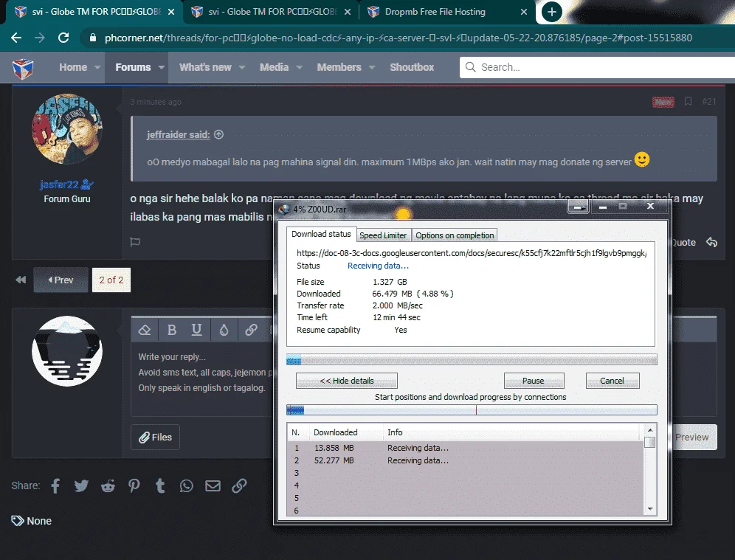Open a new browser tab

[552, 12]
